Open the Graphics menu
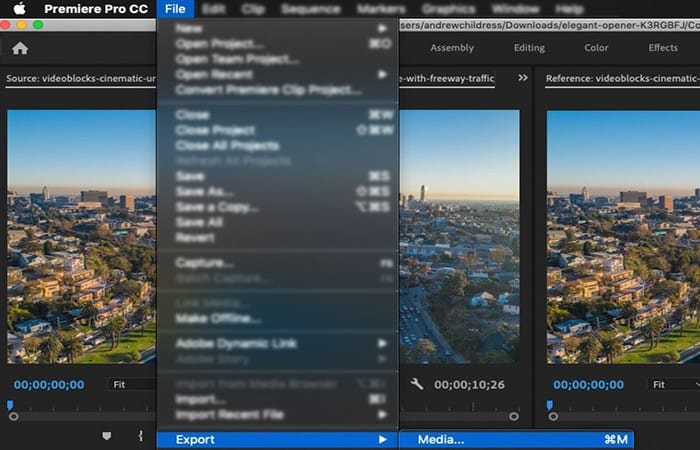This screenshot has height=450, width=700. (448, 9)
